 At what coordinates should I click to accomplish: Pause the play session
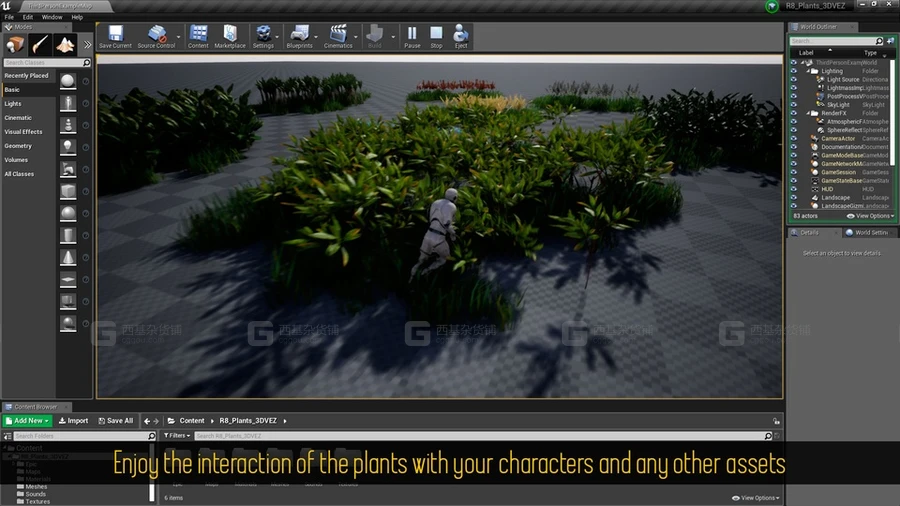pos(412,36)
